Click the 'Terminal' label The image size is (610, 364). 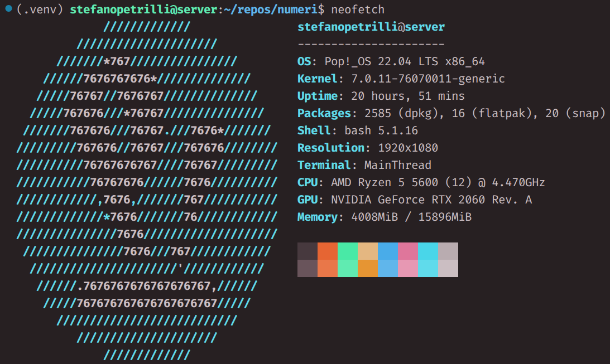tap(324, 165)
